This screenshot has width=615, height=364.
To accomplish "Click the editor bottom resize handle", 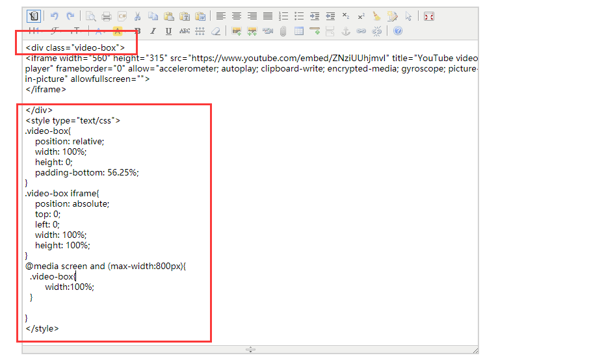I will (250, 350).
